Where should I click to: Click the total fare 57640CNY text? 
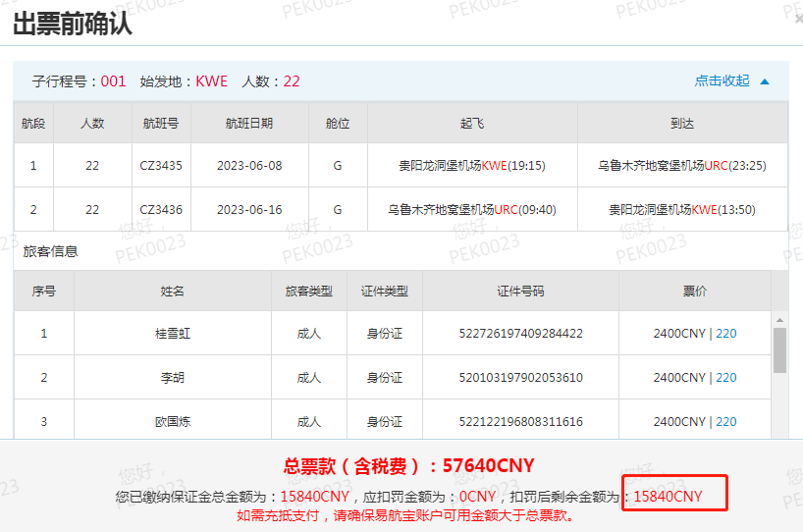tap(488, 465)
